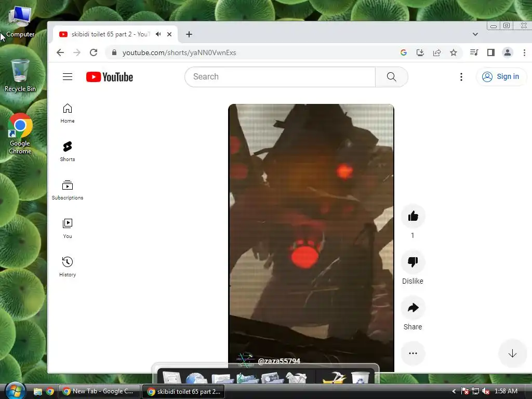Screen dimensions: 532x399
Task: Click the pickaxe icon in the dock
Action: point(334,378)
